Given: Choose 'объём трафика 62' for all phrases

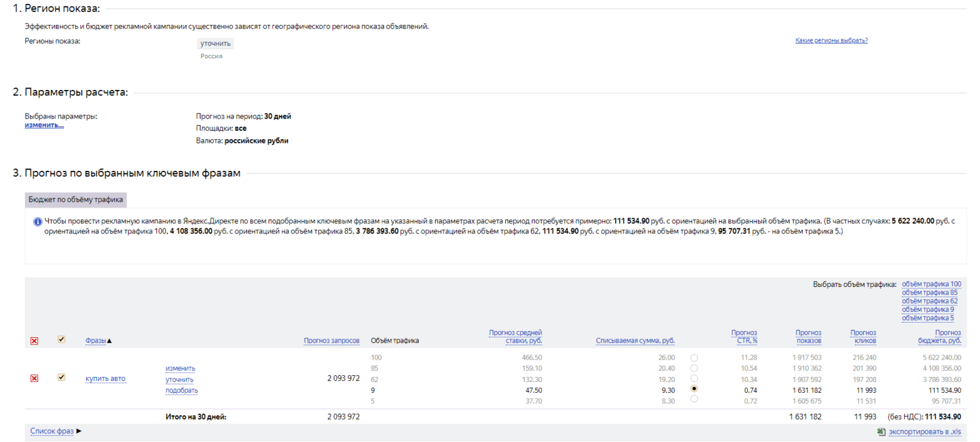Looking at the screenshot, I should coord(930,301).
